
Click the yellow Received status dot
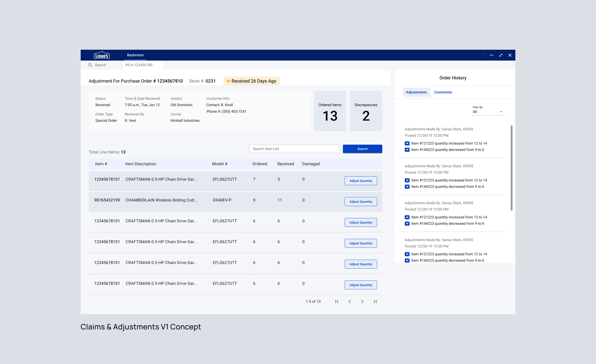click(228, 81)
